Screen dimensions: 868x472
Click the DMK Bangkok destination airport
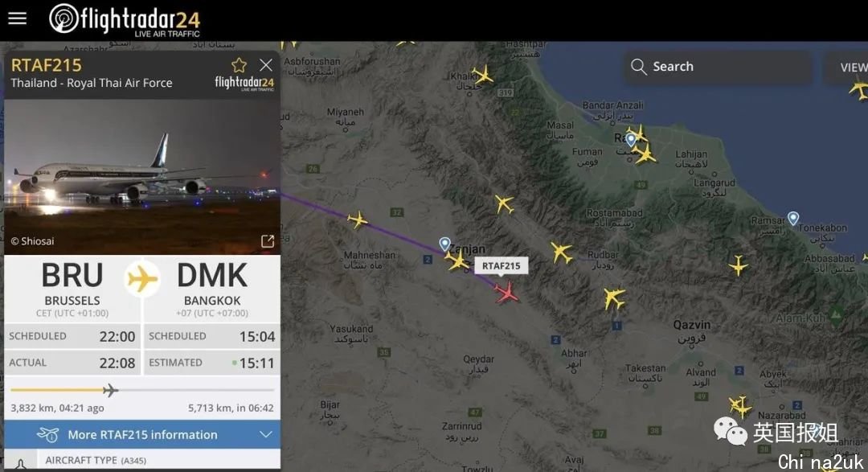pos(212,288)
